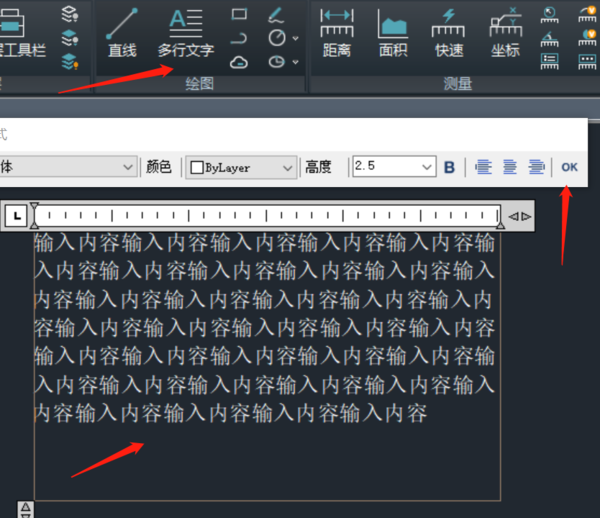Click the text ruler scale

click(x=267, y=216)
